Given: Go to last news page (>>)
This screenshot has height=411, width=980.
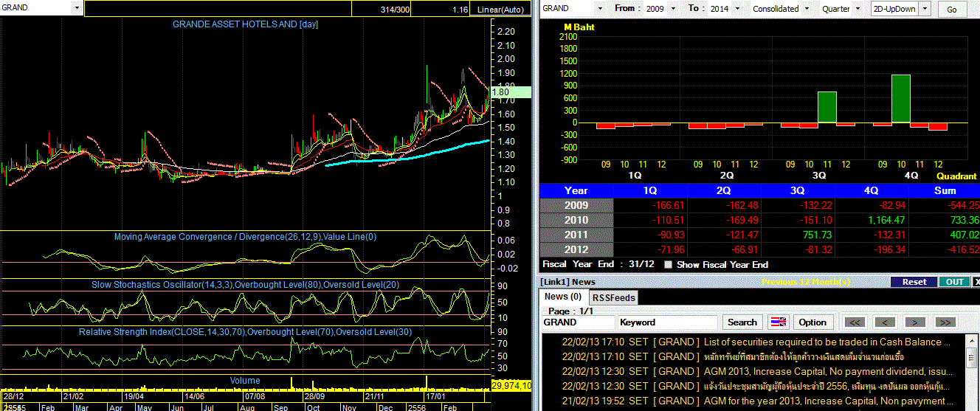Looking at the screenshot, I should click(x=945, y=322).
